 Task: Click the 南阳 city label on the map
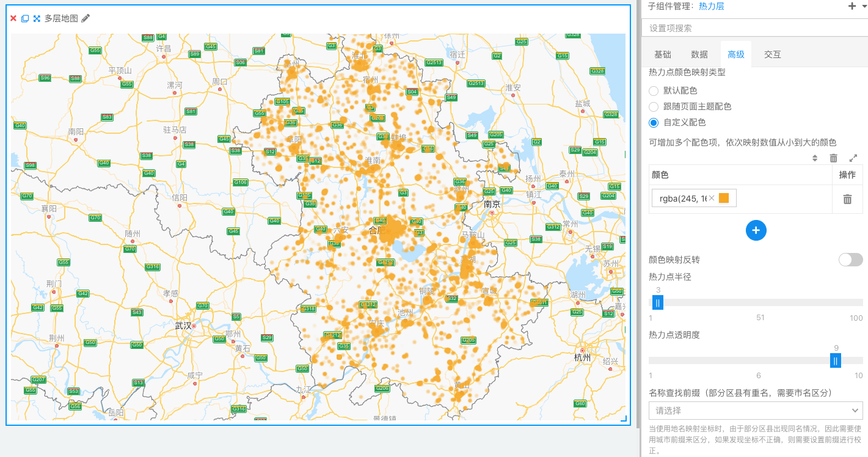tap(76, 131)
